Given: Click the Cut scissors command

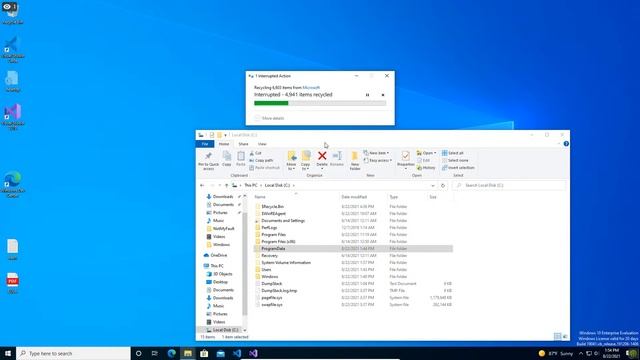Looking at the screenshot, I should pos(256,153).
